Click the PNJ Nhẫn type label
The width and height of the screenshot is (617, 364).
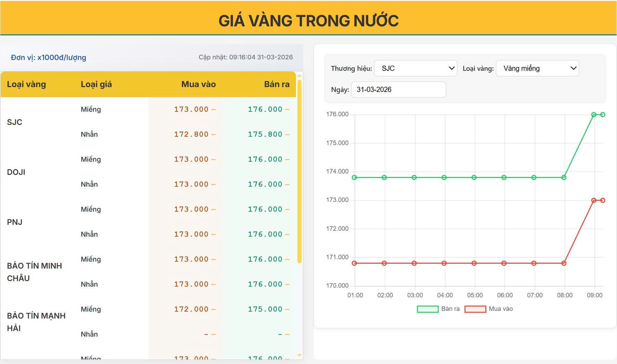coord(89,234)
